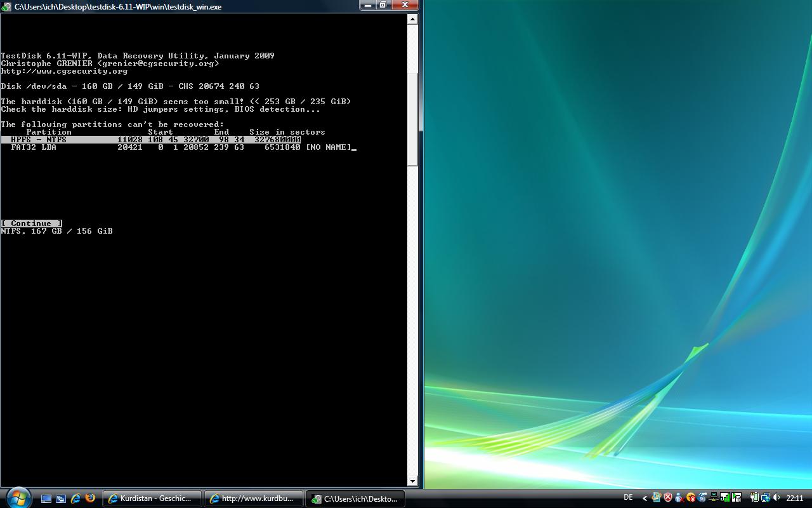Click the first tray icon after the arrow

[657, 497]
